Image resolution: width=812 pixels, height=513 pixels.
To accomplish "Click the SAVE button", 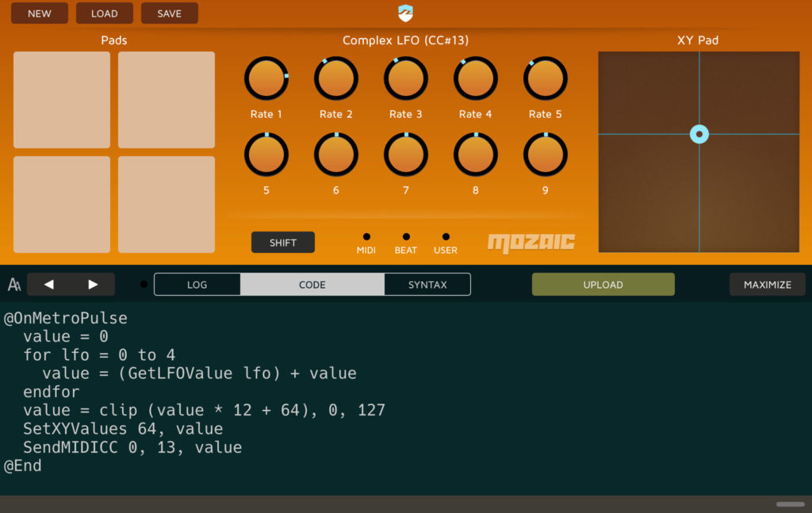I will point(169,13).
